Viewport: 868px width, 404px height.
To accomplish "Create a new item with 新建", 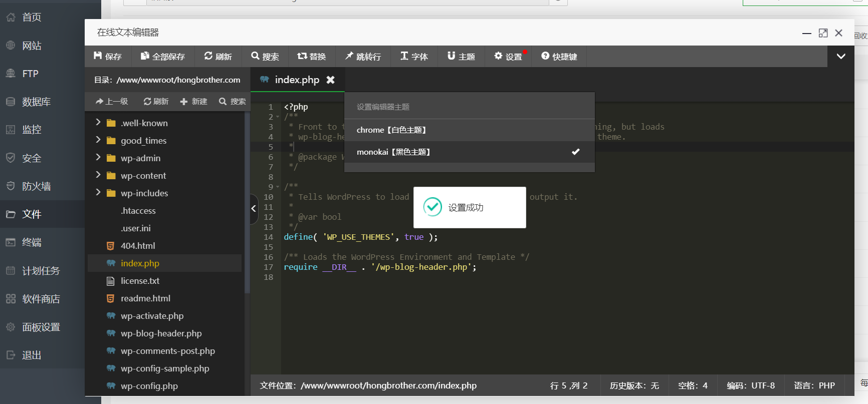I will 193,102.
